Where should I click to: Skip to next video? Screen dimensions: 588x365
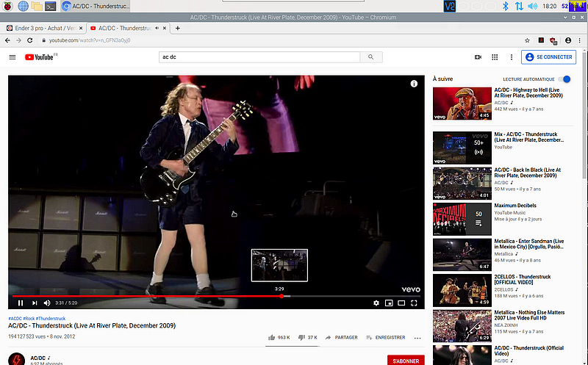click(x=35, y=303)
